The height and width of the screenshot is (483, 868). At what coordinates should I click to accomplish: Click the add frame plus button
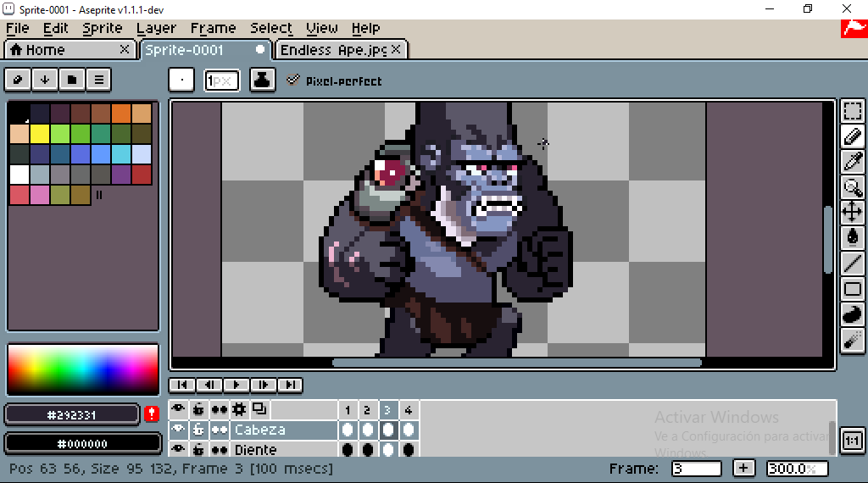click(743, 468)
